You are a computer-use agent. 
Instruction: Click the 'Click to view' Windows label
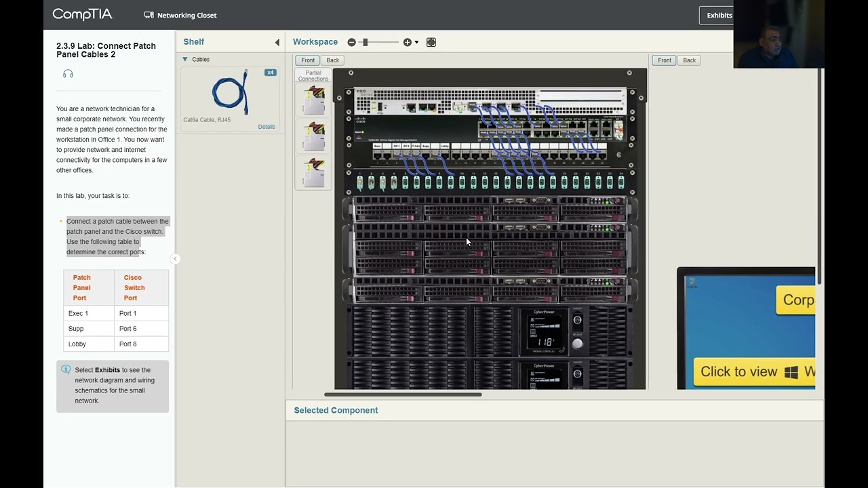pos(754,371)
